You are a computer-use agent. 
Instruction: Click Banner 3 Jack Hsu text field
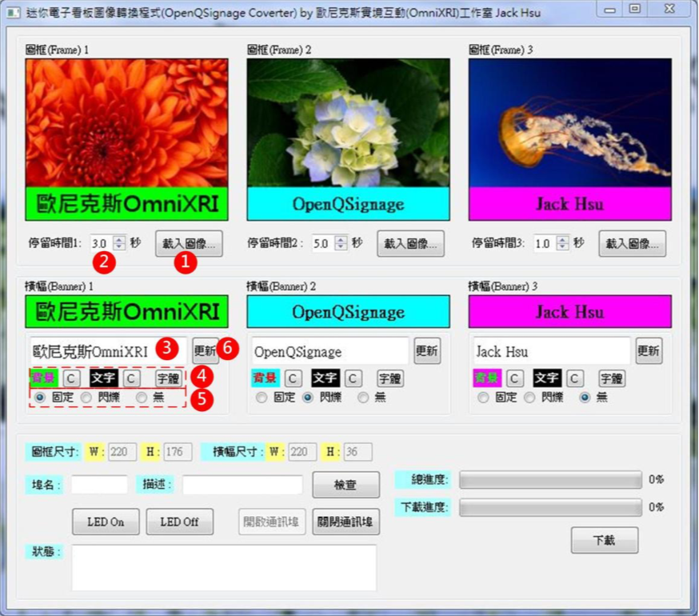pyautogui.click(x=552, y=351)
